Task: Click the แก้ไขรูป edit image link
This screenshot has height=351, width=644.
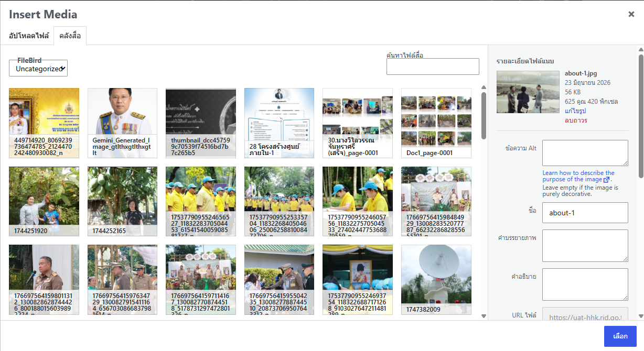Action: pos(575,111)
